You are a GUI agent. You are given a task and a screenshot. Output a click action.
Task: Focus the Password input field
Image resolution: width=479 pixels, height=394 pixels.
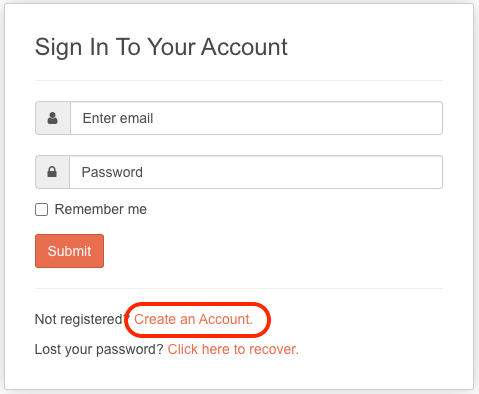coord(256,172)
